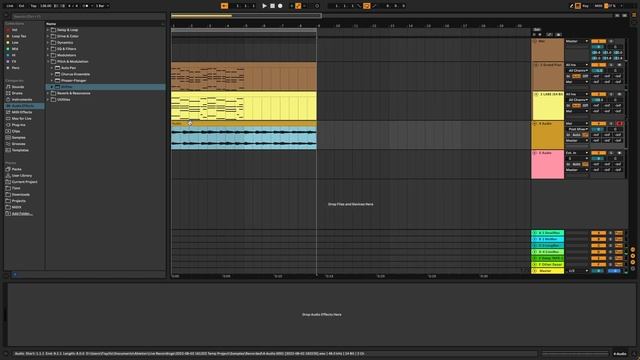Select the 4 Audio track header
Screen dimensions: 640x360
[547, 135]
